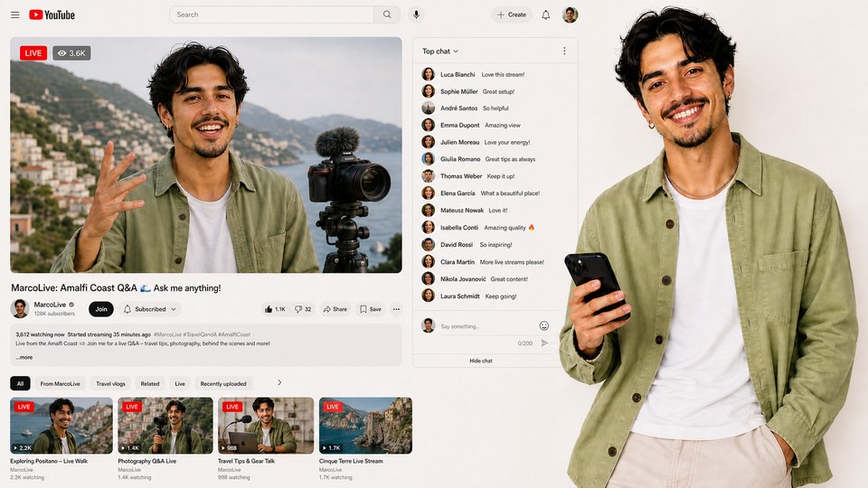Open the notifications bell

546,15
